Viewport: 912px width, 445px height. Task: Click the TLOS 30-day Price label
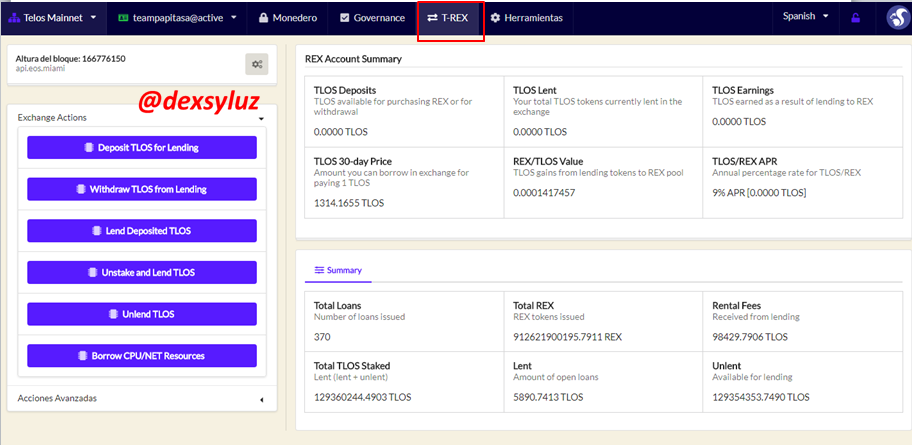(352, 162)
